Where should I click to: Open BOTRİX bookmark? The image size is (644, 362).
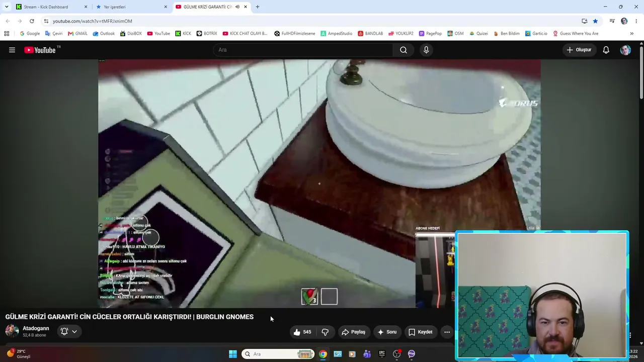click(207, 34)
